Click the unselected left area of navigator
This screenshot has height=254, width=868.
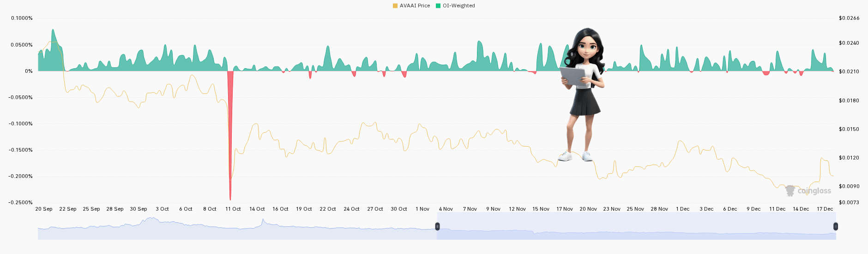point(237,226)
